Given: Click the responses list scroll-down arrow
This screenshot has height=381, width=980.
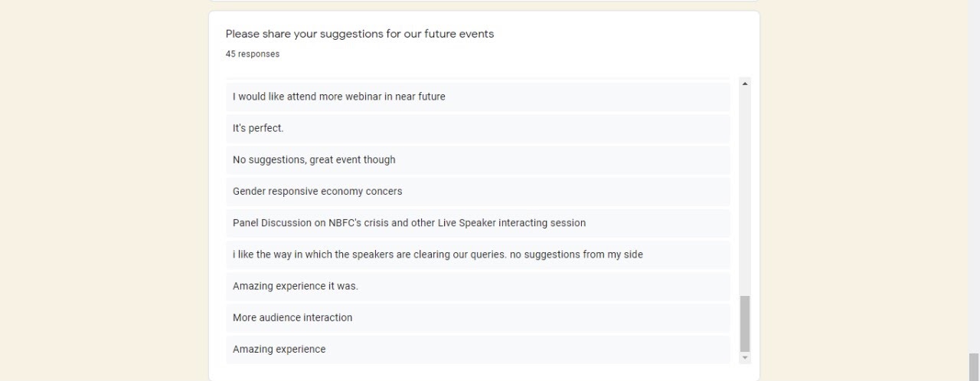Looking at the screenshot, I should 745,358.
